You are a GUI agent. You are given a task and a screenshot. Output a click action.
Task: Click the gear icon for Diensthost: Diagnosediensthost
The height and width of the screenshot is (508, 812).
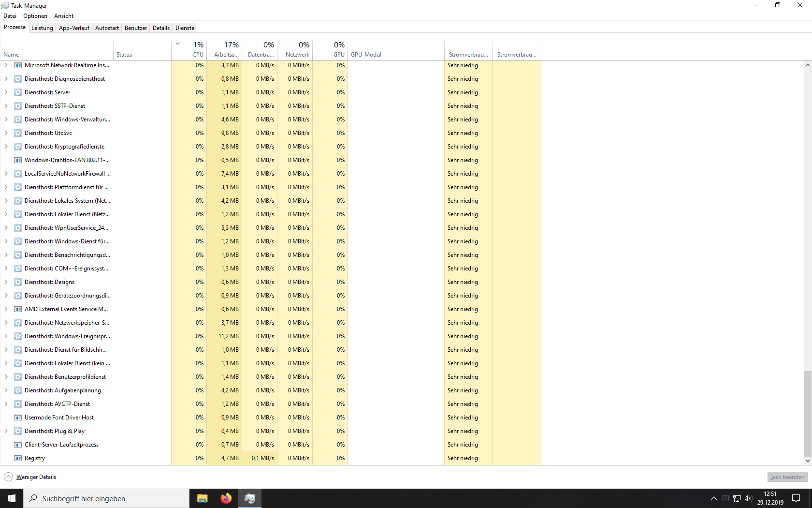coord(18,79)
